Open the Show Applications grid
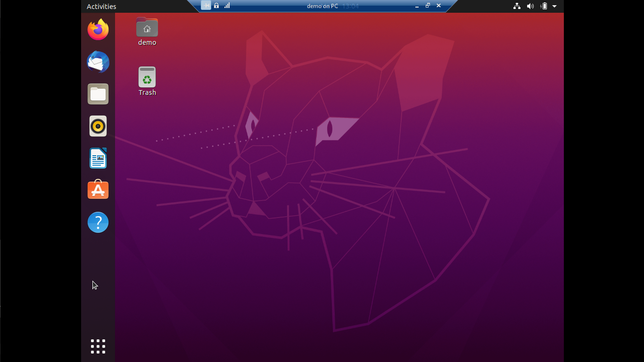 [98, 346]
